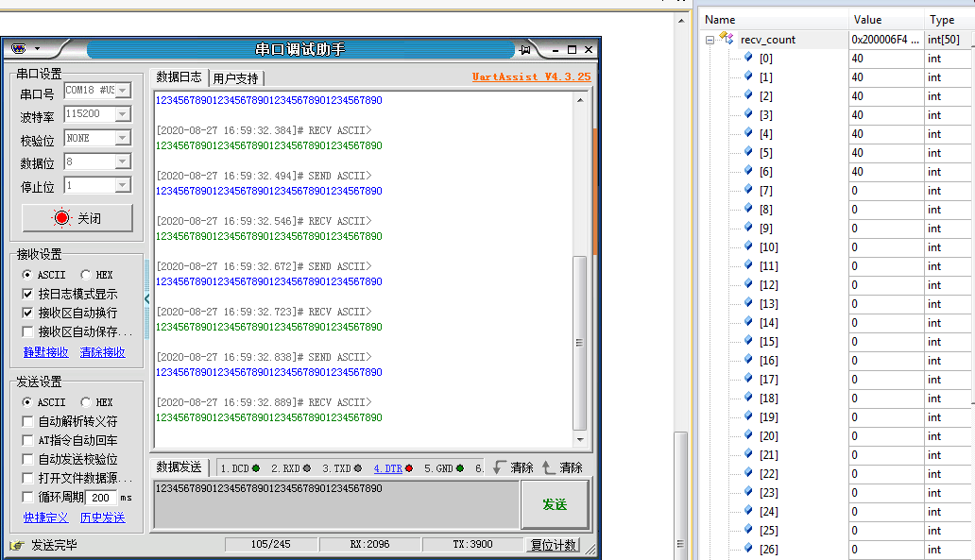Collapse the recv_count array tree
Image resolution: width=975 pixels, height=560 pixels.
(x=708, y=40)
